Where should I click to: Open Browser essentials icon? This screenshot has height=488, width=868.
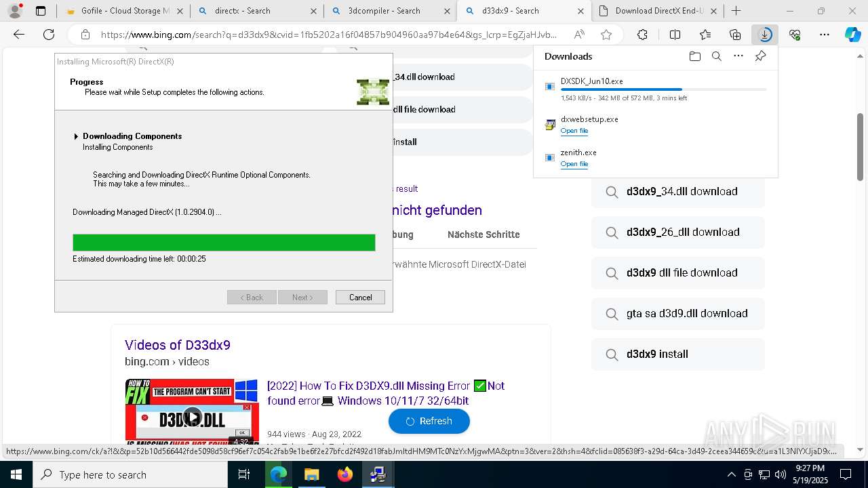(795, 35)
